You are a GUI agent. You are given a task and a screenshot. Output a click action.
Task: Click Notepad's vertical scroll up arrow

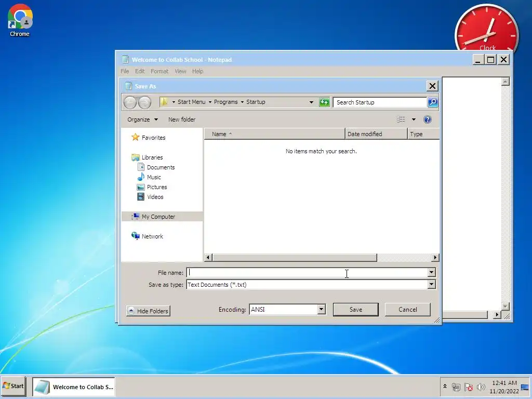pyautogui.click(x=505, y=82)
